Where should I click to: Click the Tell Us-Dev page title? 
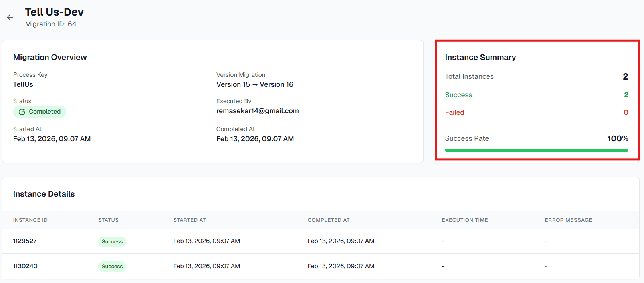[55, 12]
